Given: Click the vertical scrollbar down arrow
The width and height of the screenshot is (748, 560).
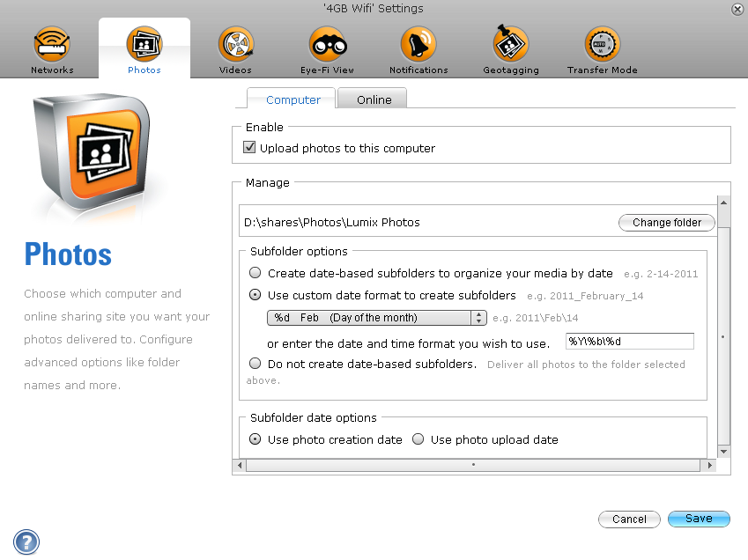Looking at the screenshot, I should 723,452.
